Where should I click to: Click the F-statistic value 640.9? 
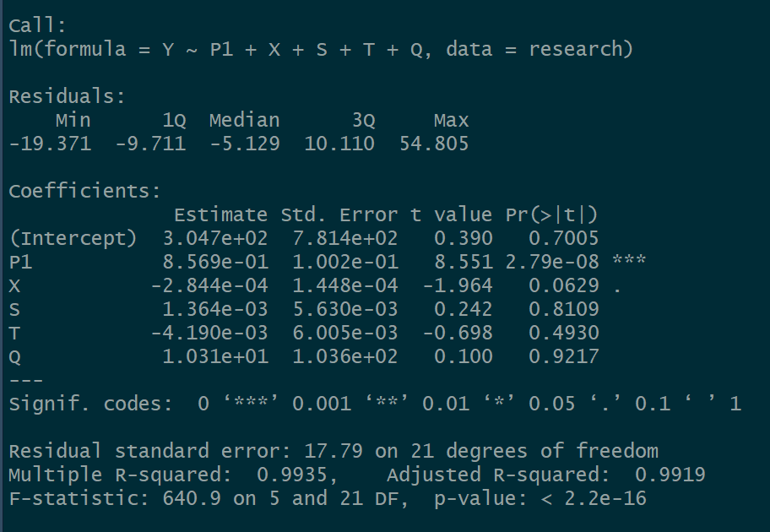coord(192,498)
